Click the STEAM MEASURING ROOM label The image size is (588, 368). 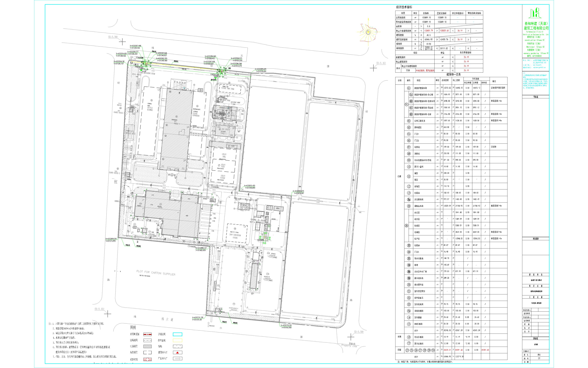tap(147, 73)
